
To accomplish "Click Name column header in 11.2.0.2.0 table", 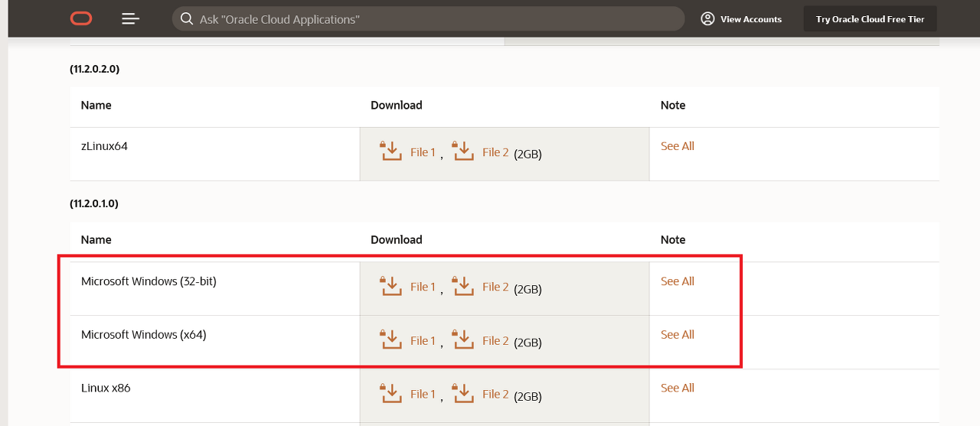I will [x=96, y=105].
